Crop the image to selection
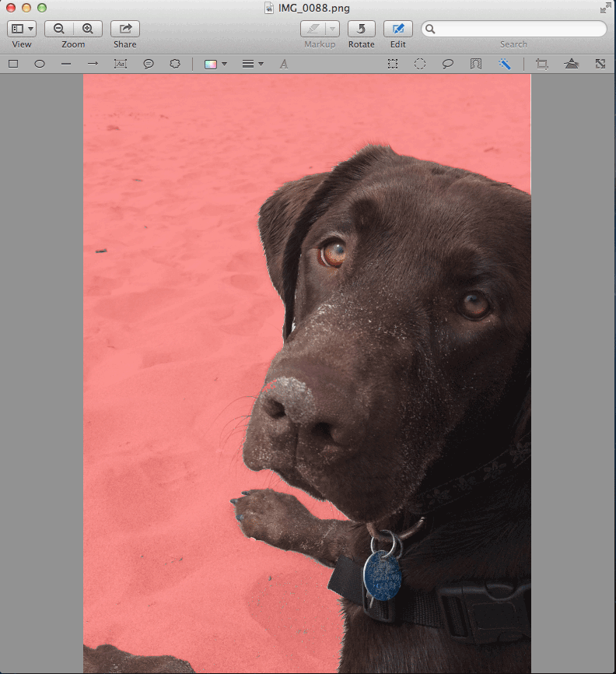This screenshot has width=616, height=674. coord(542,64)
